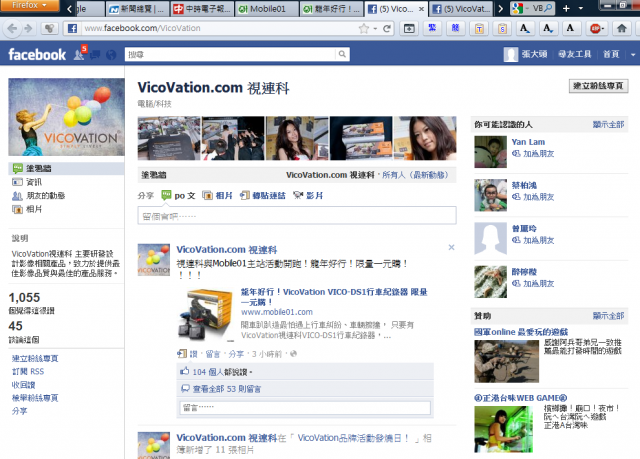Viewport: 640px width, 459px height.
Task: Click the wall post text box
Action: click(297, 215)
